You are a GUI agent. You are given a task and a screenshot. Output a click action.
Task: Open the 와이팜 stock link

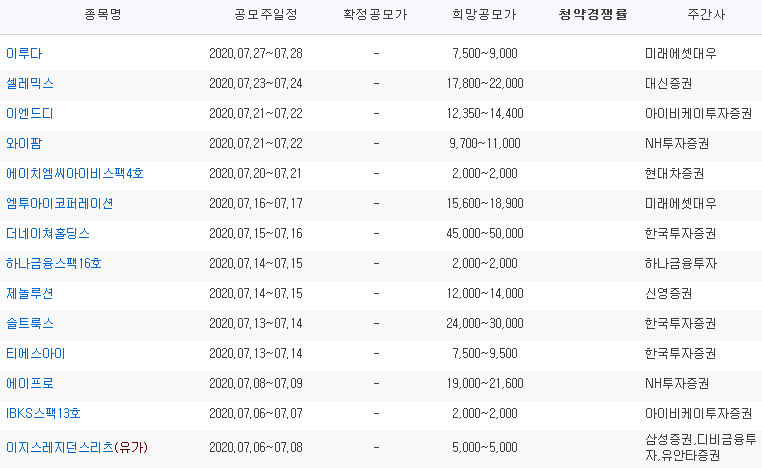point(24,143)
